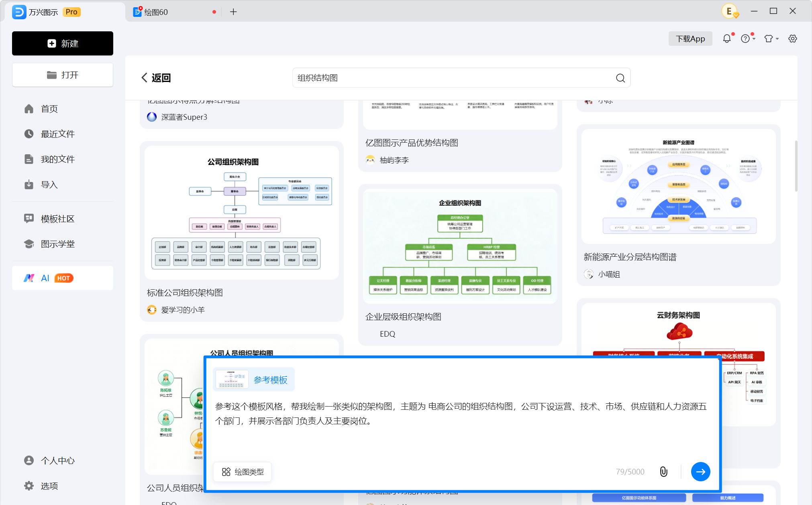Image resolution: width=812 pixels, height=505 pixels.
Task: Click the 79/5000 character counter
Action: pyautogui.click(x=630, y=472)
